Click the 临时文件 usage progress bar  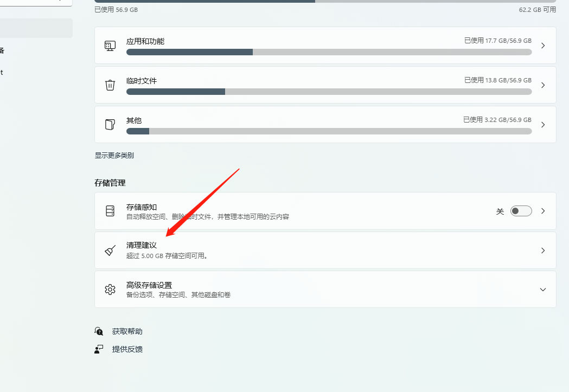[x=329, y=92]
